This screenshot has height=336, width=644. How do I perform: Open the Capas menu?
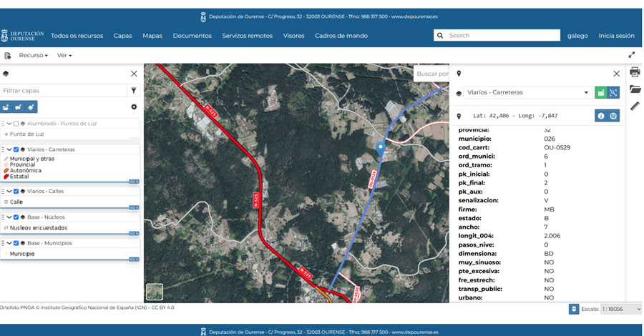(x=122, y=36)
